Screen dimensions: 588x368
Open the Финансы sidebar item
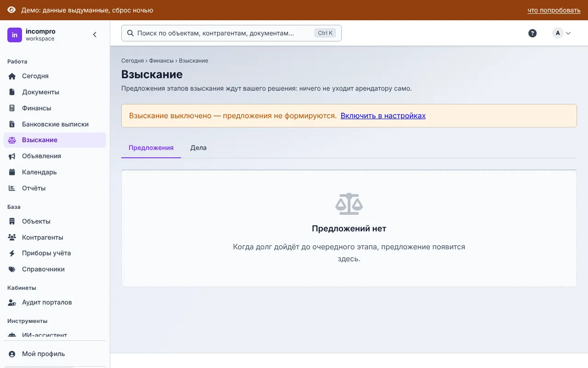[x=55, y=108]
